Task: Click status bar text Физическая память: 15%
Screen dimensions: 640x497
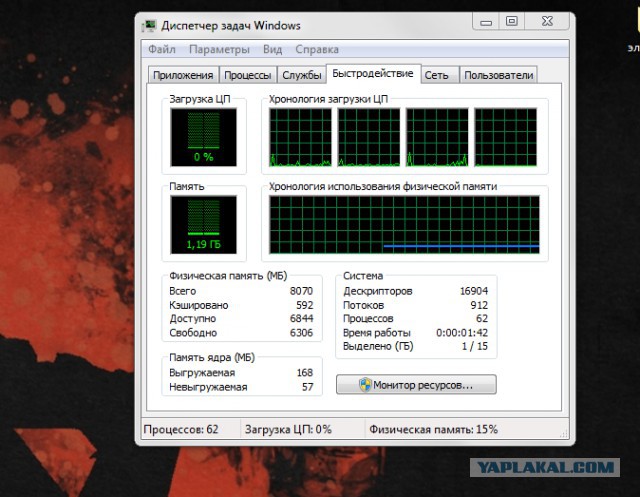Action: (433, 429)
